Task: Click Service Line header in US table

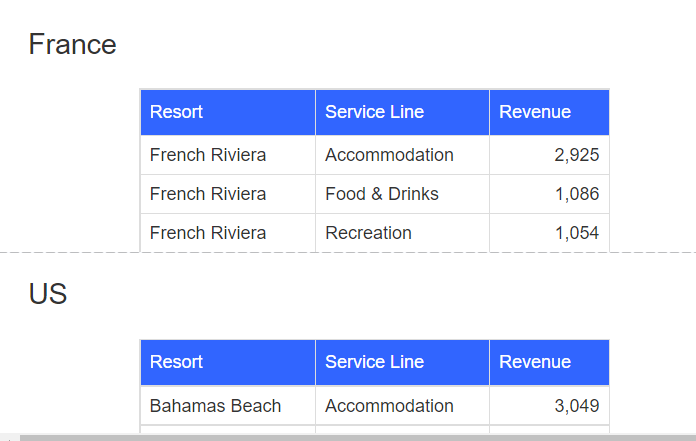Action: click(x=374, y=362)
